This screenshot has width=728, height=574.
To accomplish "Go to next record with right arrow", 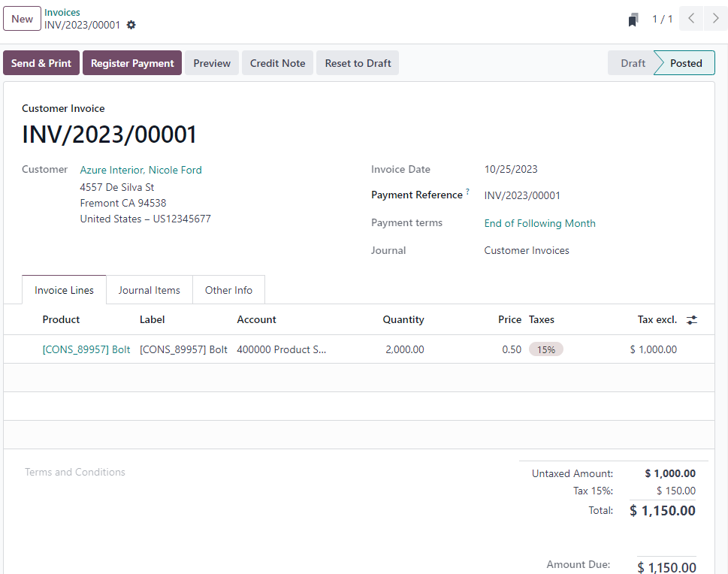I will (x=716, y=19).
